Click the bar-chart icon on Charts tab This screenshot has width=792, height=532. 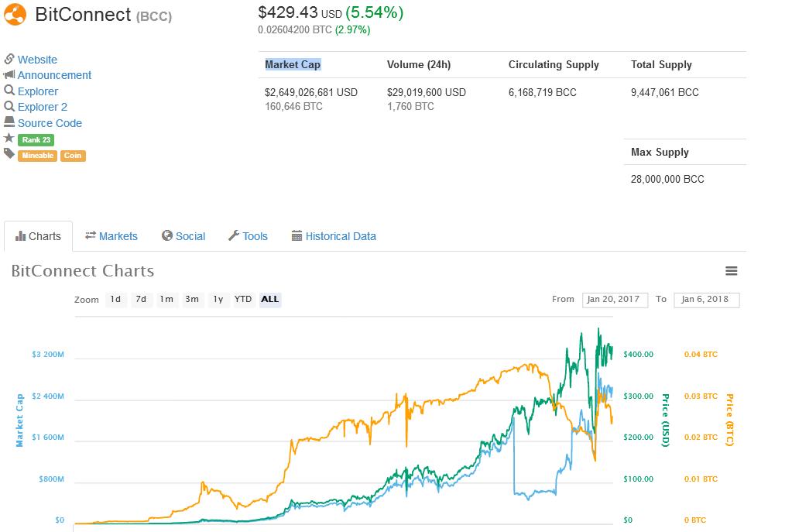[20, 235]
